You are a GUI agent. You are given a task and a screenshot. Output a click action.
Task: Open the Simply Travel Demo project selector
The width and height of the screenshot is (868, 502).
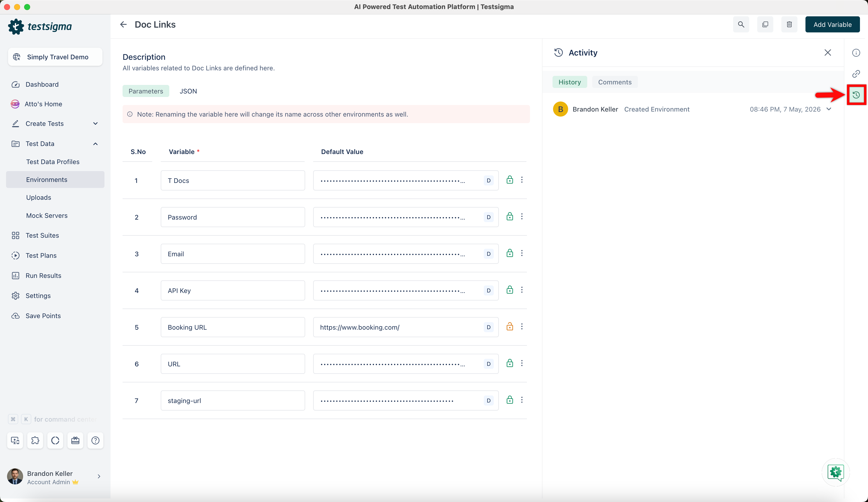[x=55, y=57]
